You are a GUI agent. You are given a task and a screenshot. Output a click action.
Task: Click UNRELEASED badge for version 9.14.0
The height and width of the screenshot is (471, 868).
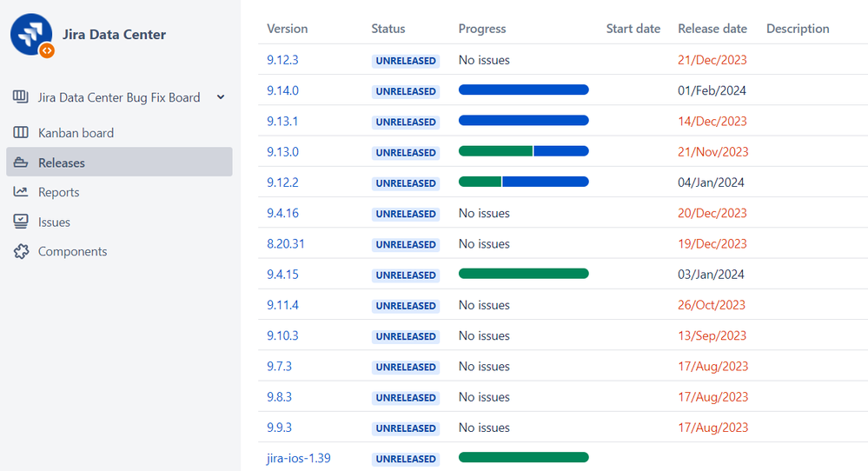[405, 91]
